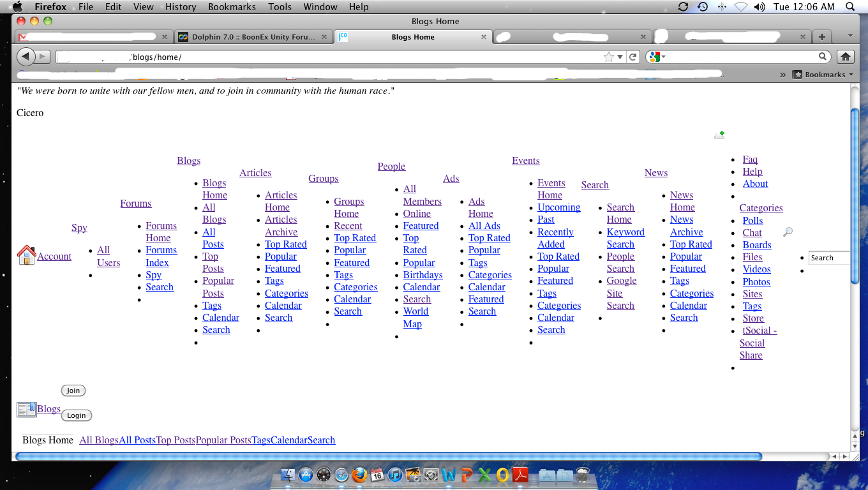
Task: Open the History menu in menu bar
Action: (181, 7)
